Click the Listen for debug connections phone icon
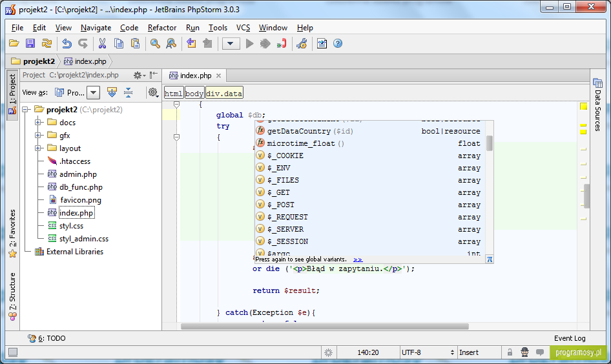Image resolution: width=611 pixels, height=364 pixels. click(282, 43)
